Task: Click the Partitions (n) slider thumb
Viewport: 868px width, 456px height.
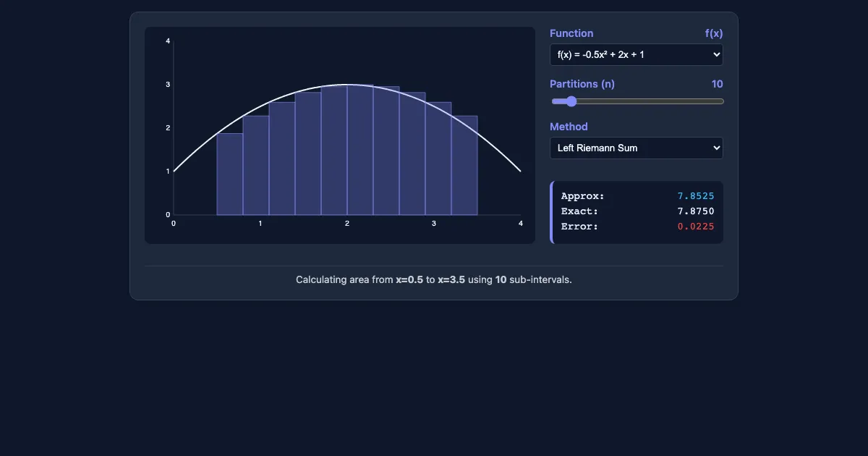Action: [571, 101]
